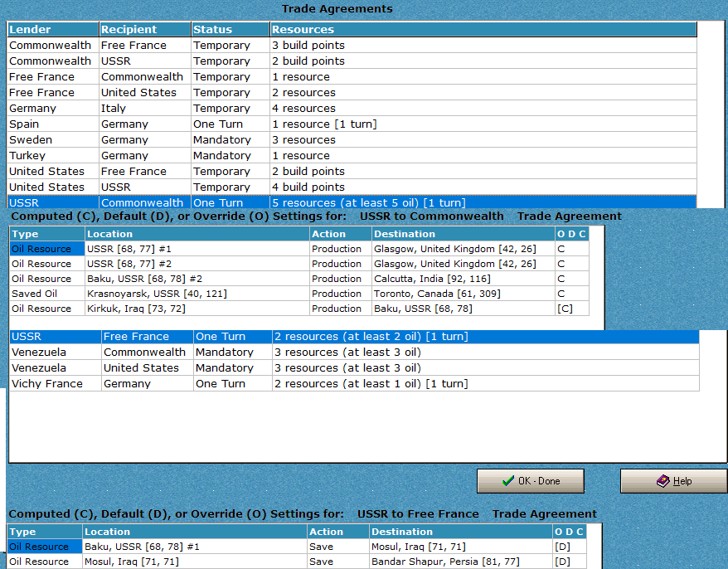Image resolution: width=728 pixels, height=569 pixels.
Task: Select the Commonwealth to USSR agreement row
Action: (x=352, y=61)
